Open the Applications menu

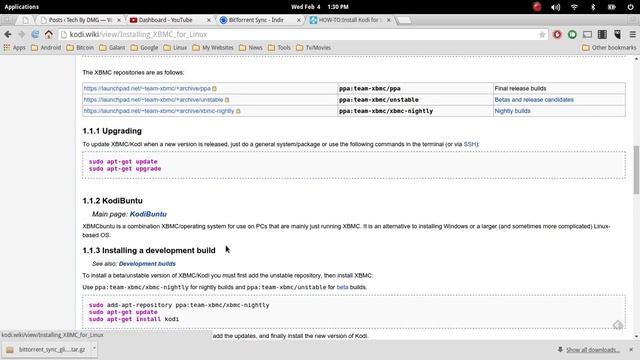tap(22, 7)
